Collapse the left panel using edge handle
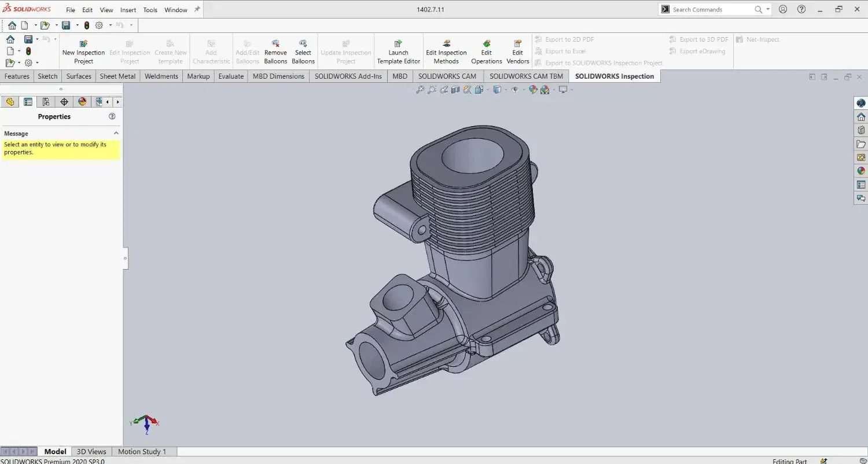 point(125,259)
